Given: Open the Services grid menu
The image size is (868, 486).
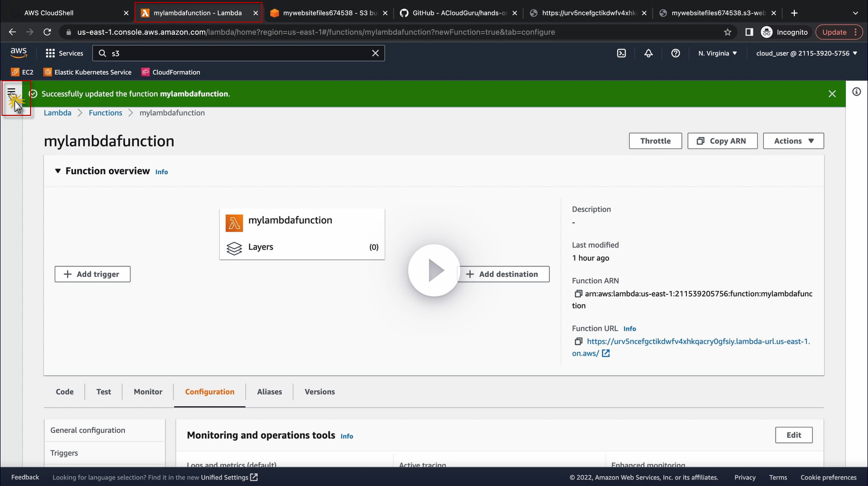Looking at the screenshot, I should [64, 53].
